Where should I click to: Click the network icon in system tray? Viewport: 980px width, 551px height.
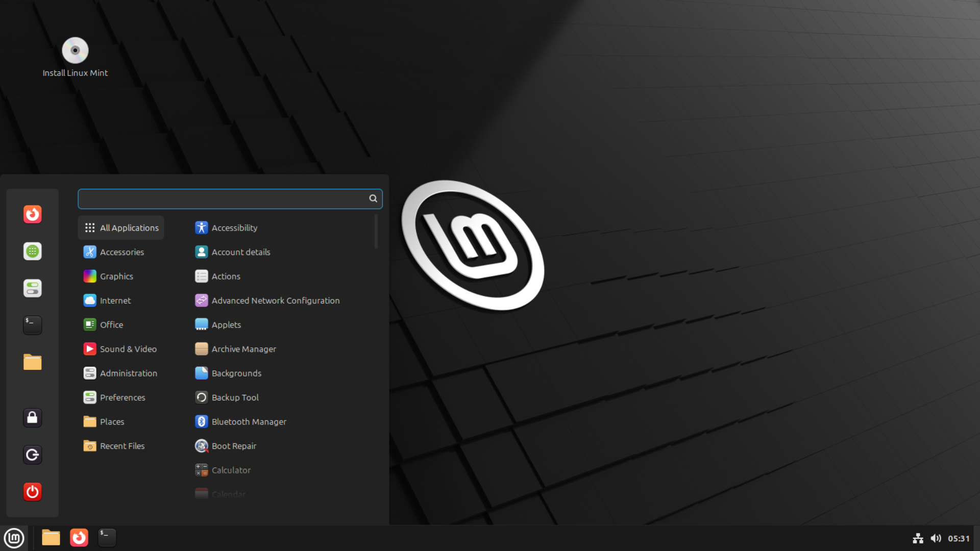pos(918,538)
